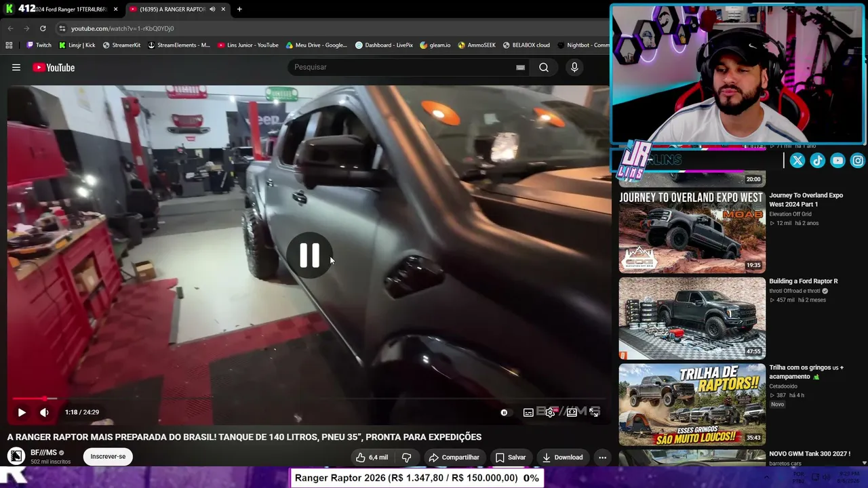Open the AmmoSEEK bookmark
Viewport: 868px width, 488px height.
477,45
